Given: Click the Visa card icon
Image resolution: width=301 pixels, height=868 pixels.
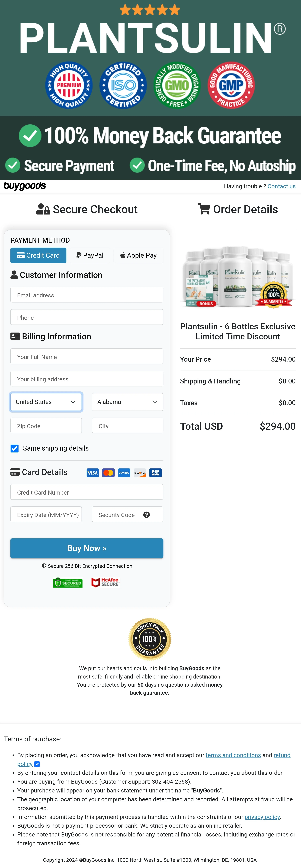Looking at the screenshot, I should point(93,473).
